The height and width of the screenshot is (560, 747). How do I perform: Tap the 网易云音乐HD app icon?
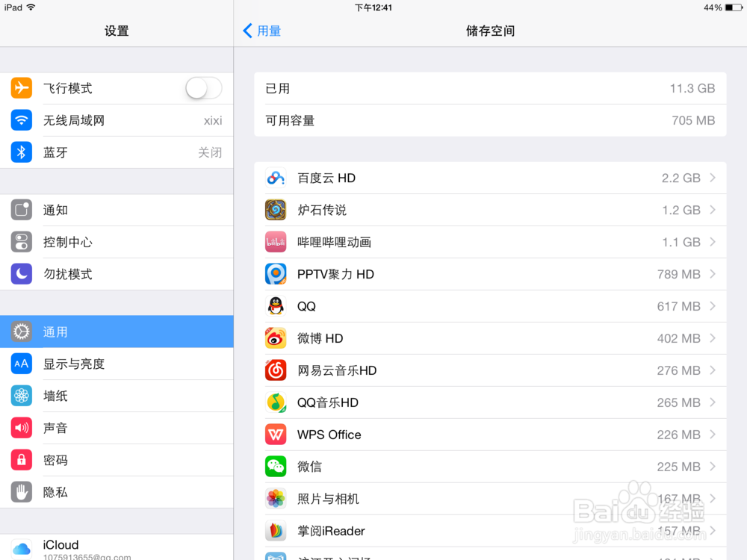point(276,370)
